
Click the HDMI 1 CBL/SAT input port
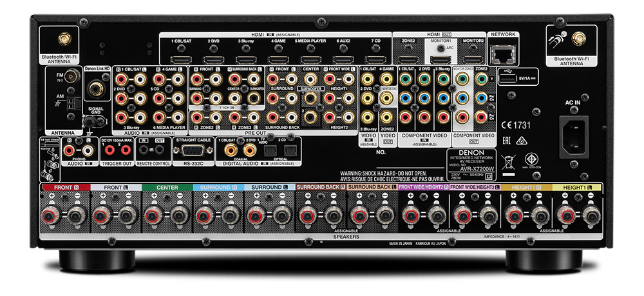(181, 60)
